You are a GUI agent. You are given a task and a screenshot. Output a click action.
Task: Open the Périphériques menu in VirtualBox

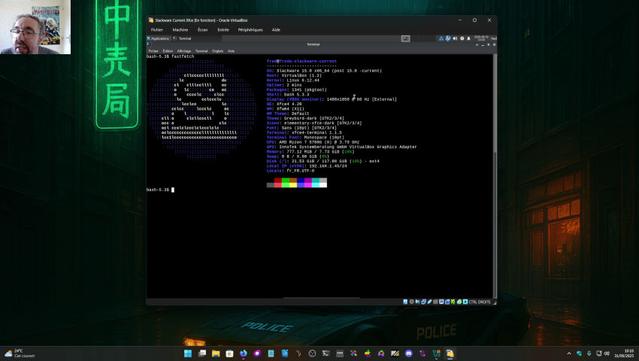250,30
